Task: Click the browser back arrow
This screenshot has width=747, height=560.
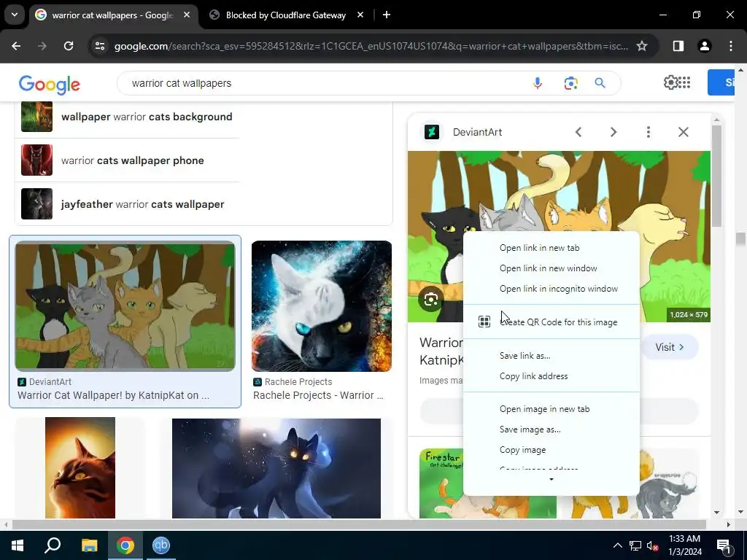Action: tap(16, 46)
